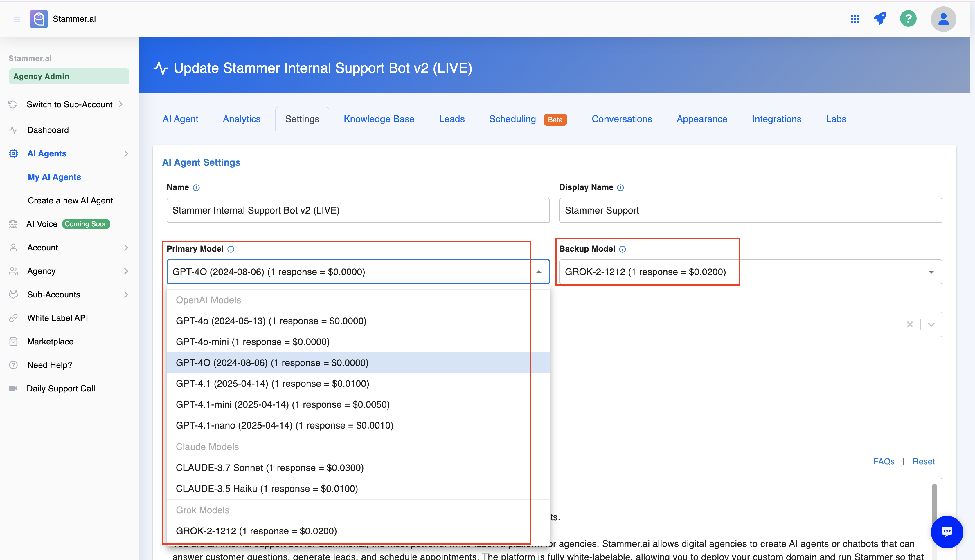975x560 pixels.
Task: Click the Daily Support Call camera icon
Action: point(13,388)
